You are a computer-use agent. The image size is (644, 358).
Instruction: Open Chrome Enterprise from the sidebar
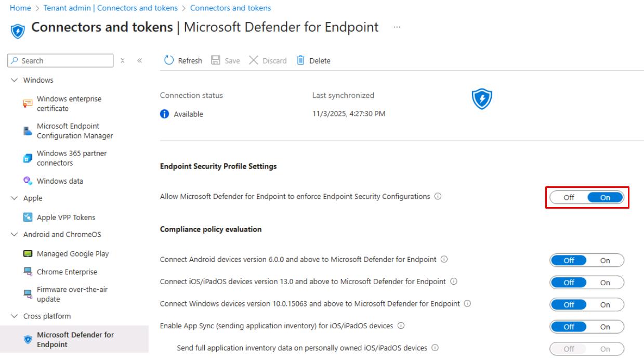(67, 272)
